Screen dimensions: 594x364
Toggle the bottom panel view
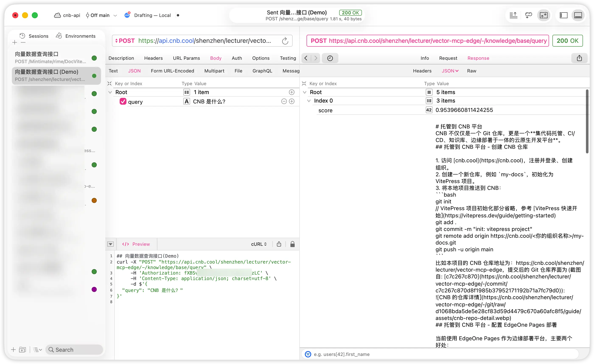click(x=578, y=15)
